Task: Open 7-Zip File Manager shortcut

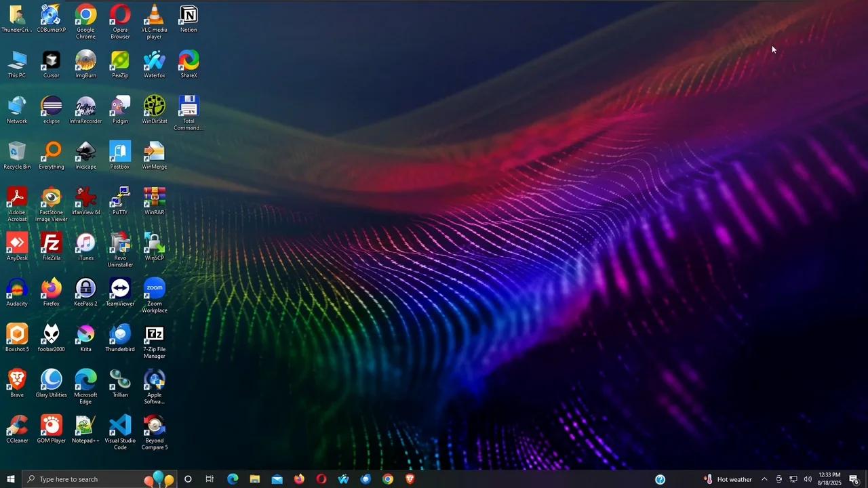Action: (x=154, y=340)
